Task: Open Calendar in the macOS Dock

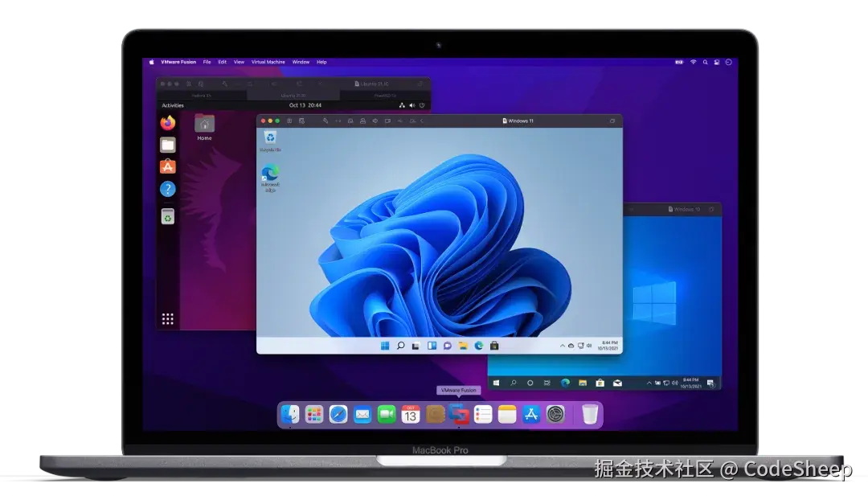Action: (411, 414)
